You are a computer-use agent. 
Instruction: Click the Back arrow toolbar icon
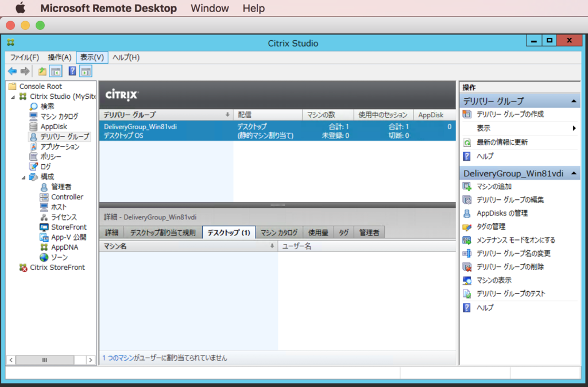13,71
